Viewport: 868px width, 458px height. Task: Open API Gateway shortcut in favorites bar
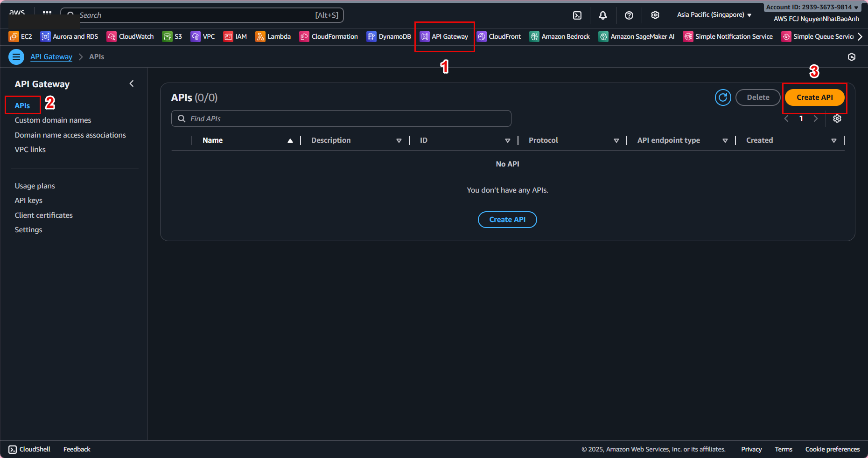444,36
